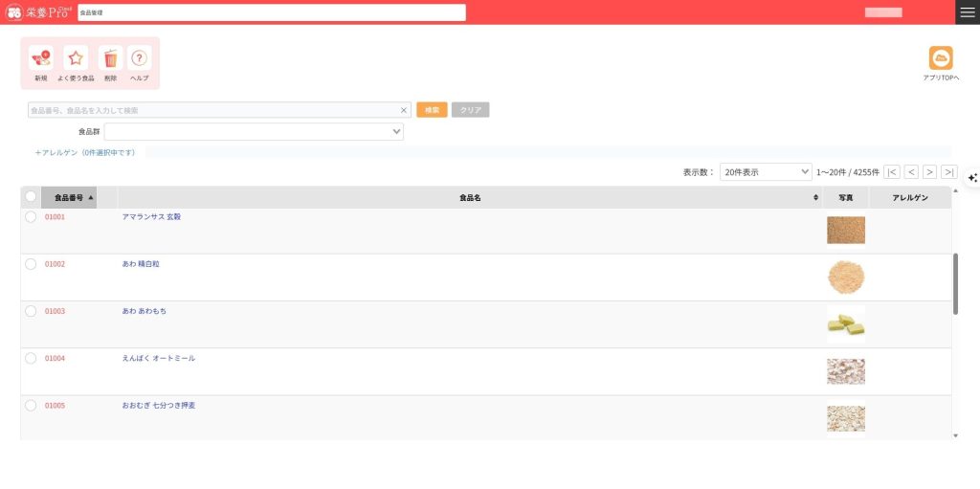Open the hamburger menu at top right

[x=968, y=11]
